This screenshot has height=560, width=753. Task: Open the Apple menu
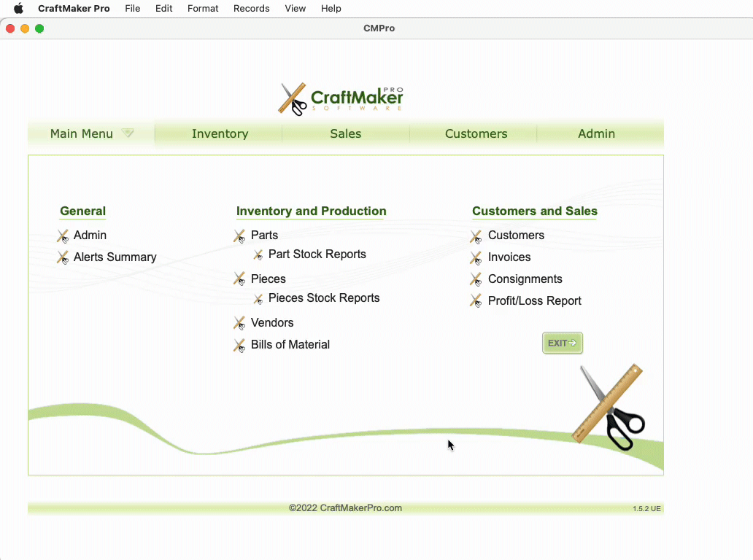tap(18, 8)
